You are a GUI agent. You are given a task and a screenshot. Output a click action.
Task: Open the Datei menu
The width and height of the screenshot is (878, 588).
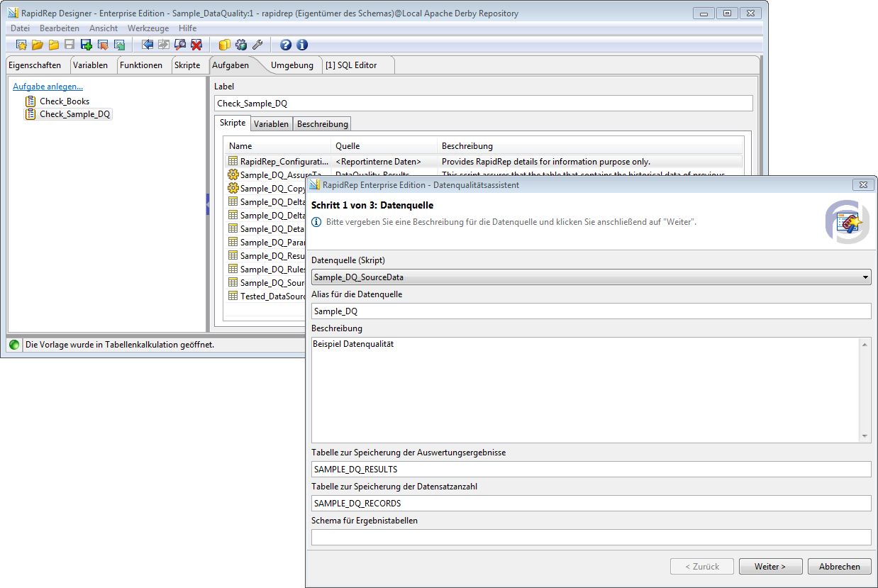20,28
